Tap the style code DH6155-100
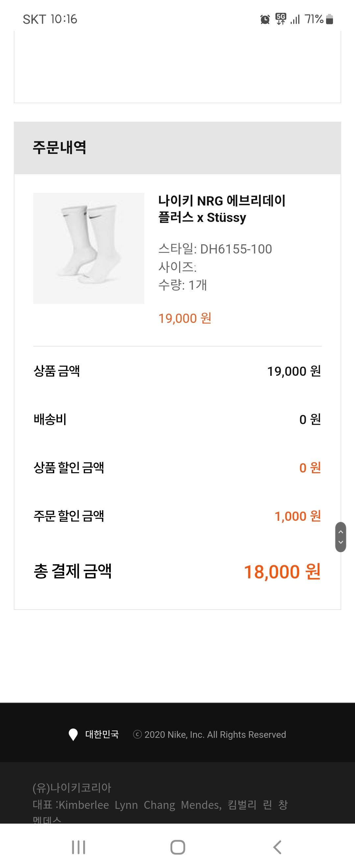This screenshot has width=355, height=868. pos(236,249)
